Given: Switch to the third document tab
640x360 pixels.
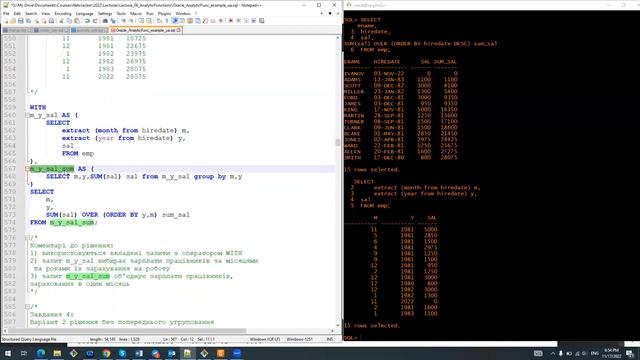Looking at the screenshot, I should pyautogui.click(x=89, y=30).
